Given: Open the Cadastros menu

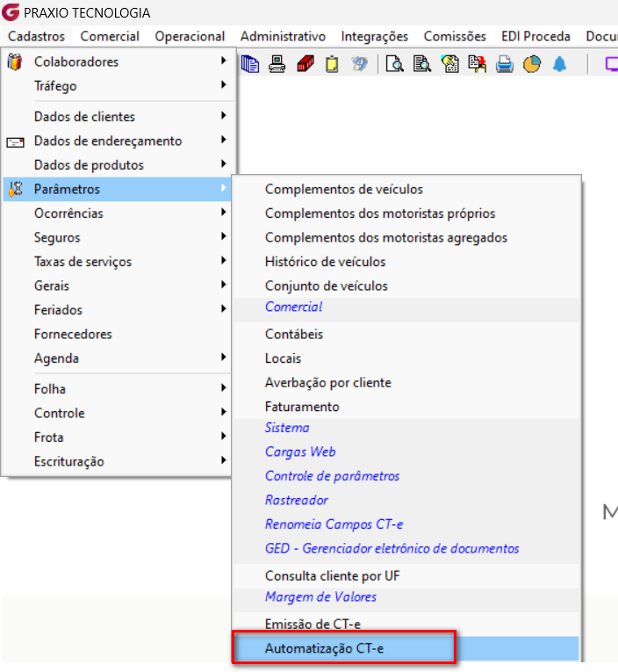Looking at the screenshot, I should tap(36, 36).
